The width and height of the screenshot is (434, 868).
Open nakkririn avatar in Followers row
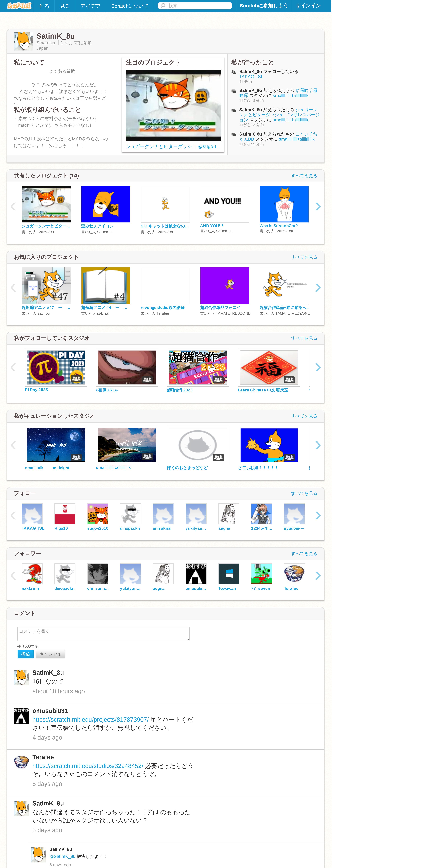tap(32, 574)
